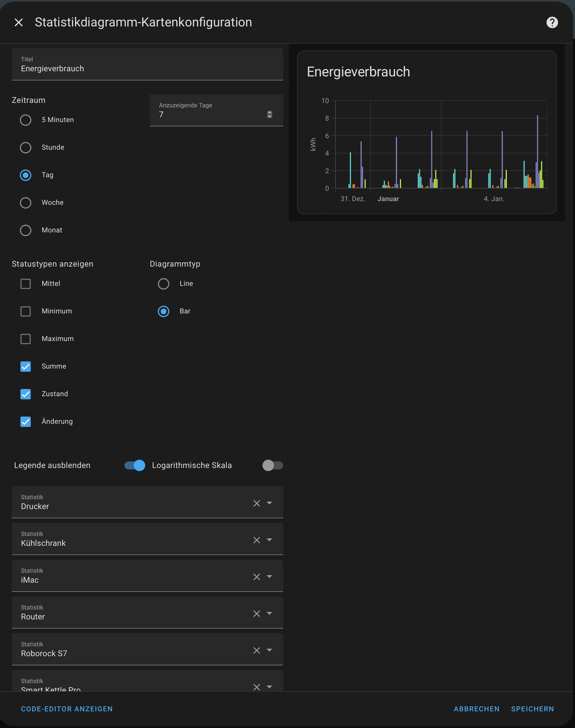Expand the Roborock S7 dropdown arrow
575x728 pixels.
point(269,650)
